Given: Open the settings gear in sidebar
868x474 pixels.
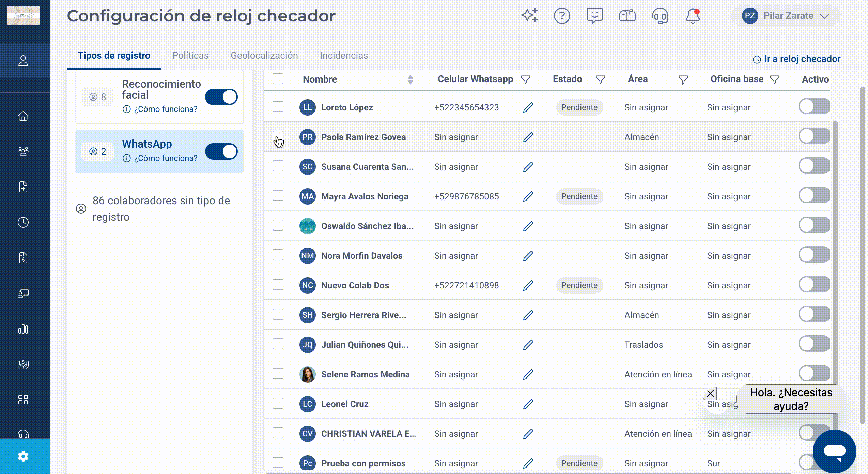Looking at the screenshot, I should (23, 456).
